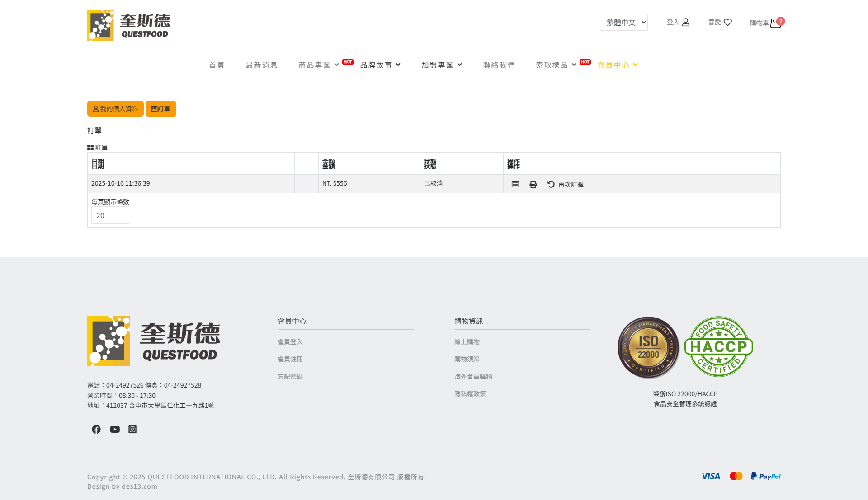Open the 繁體中文 language dropdown
868x500 pixels.
tap(623, 22)
